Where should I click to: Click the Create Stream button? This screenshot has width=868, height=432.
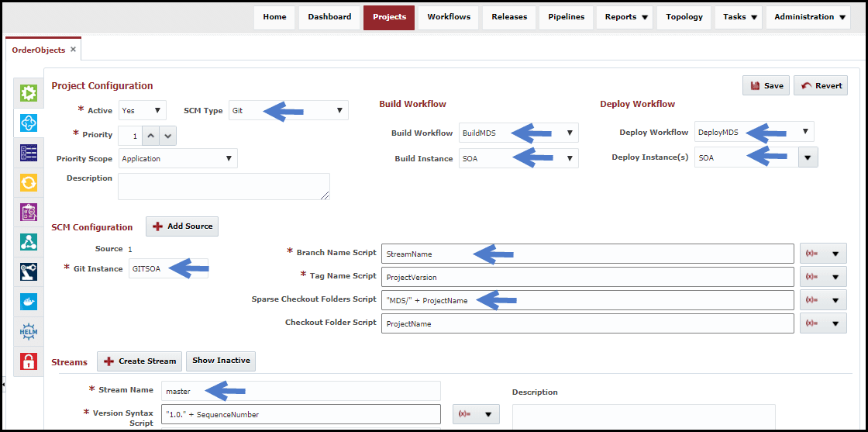(x=140, y=361)
